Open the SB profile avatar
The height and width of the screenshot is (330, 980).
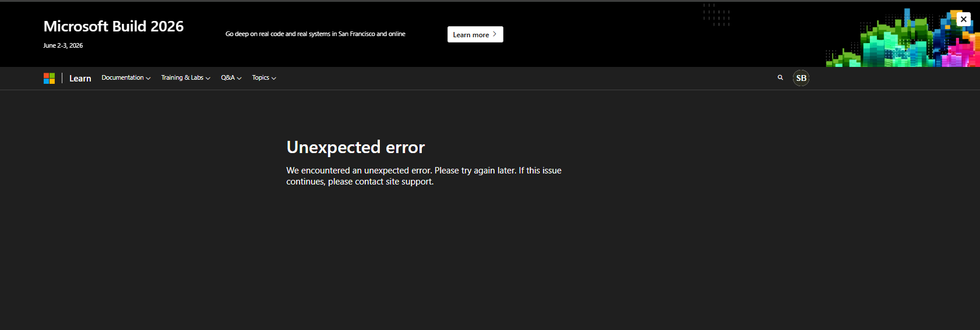801,78
